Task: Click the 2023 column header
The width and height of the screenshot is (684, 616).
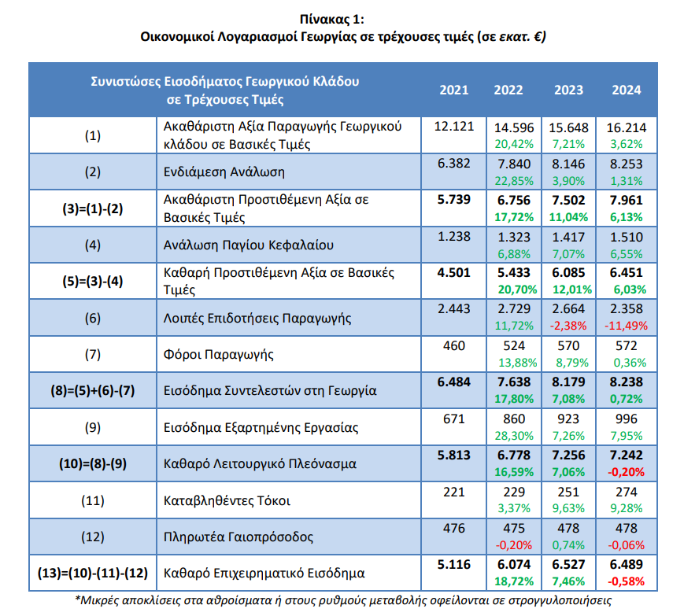Action: coord(568,90)
